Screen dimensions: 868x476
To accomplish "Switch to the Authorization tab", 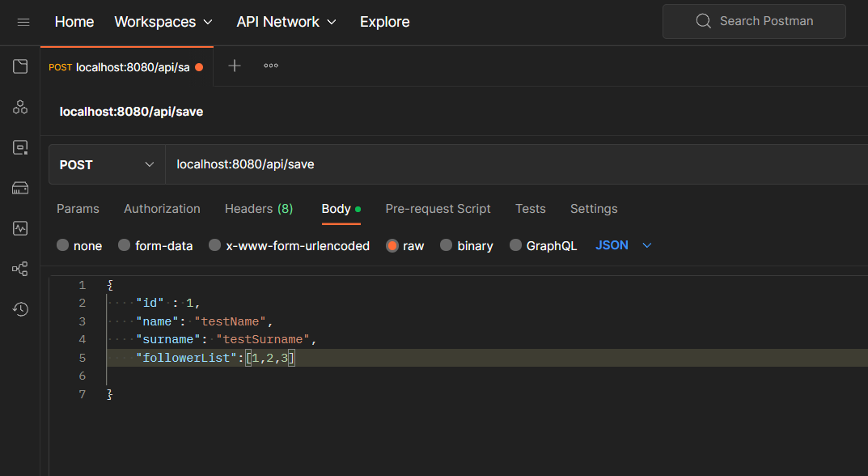I will [x=163, y=209].
